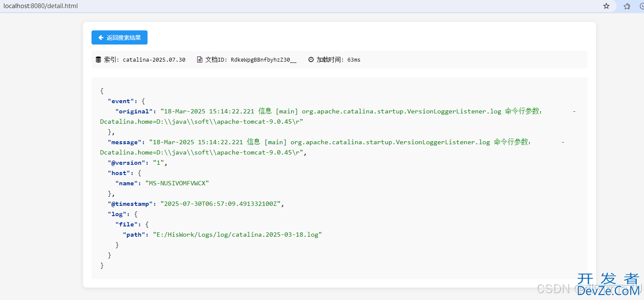Click the version value "1"
The image size is (644, 300).
click(x=158, y=163)
